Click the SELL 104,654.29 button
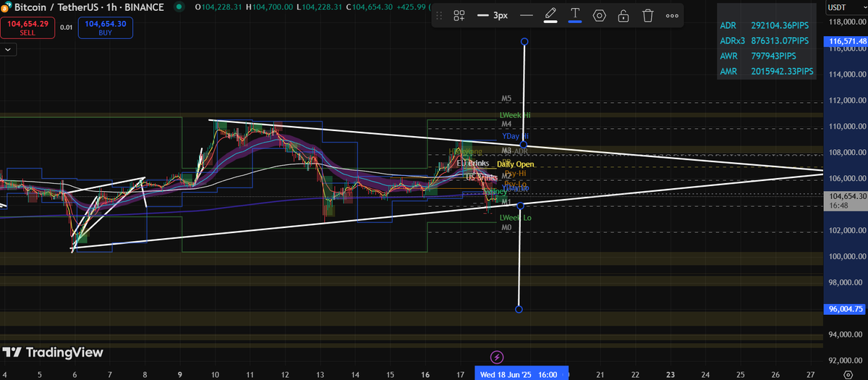 [26, 28]
